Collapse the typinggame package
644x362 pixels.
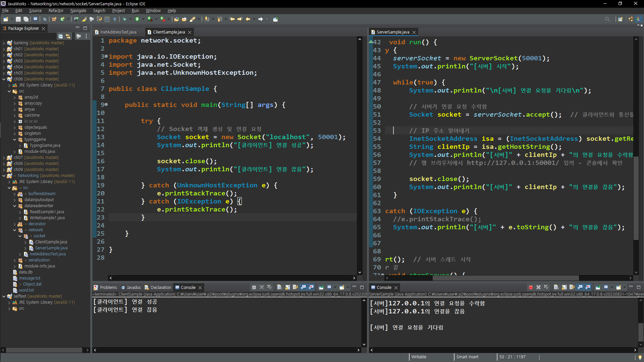pyautogui.click(x=15, y=139)
